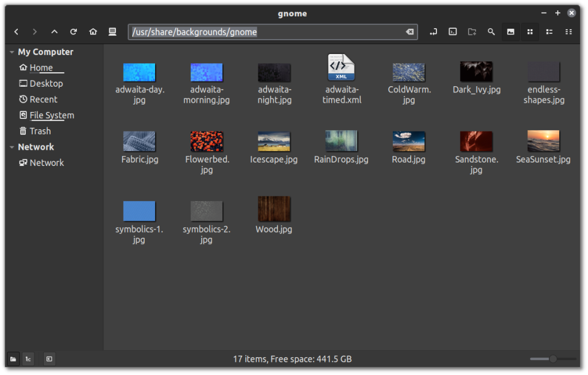Open File System in the sidebar
The image size is (588, 375).
tap(52, 115)
